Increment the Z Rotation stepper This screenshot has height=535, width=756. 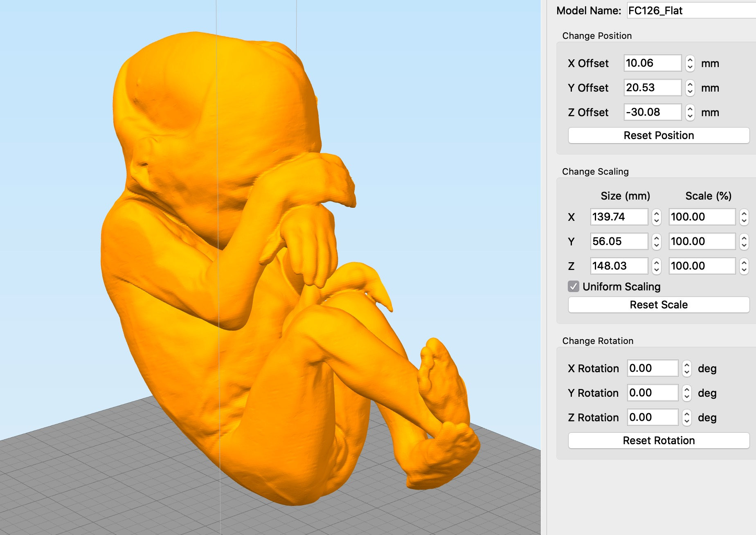[686, 414]
